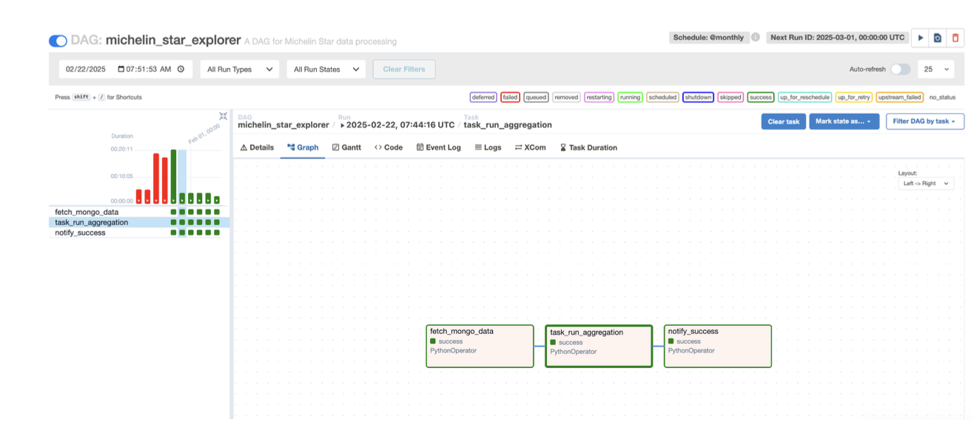This screenshot has height=434, width=980.
Task: Click the failed status legend badge
Action: (x=510, y=97)
